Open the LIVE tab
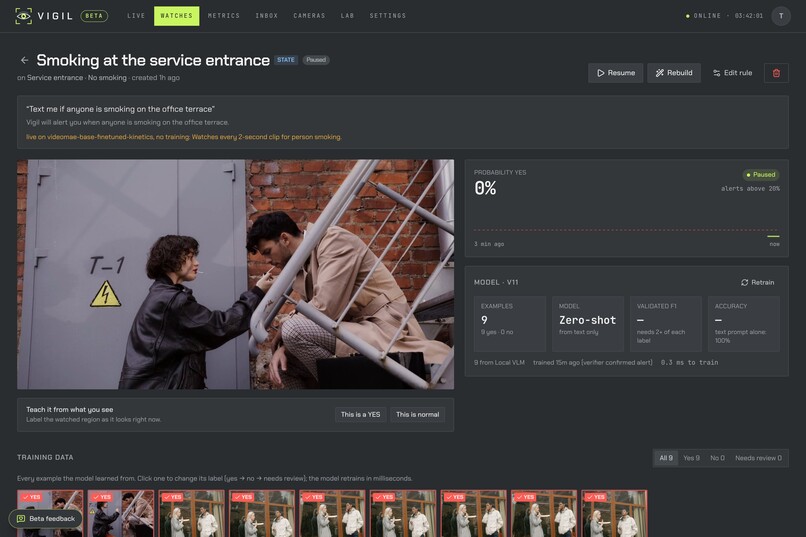 click(x=136, y=16)
